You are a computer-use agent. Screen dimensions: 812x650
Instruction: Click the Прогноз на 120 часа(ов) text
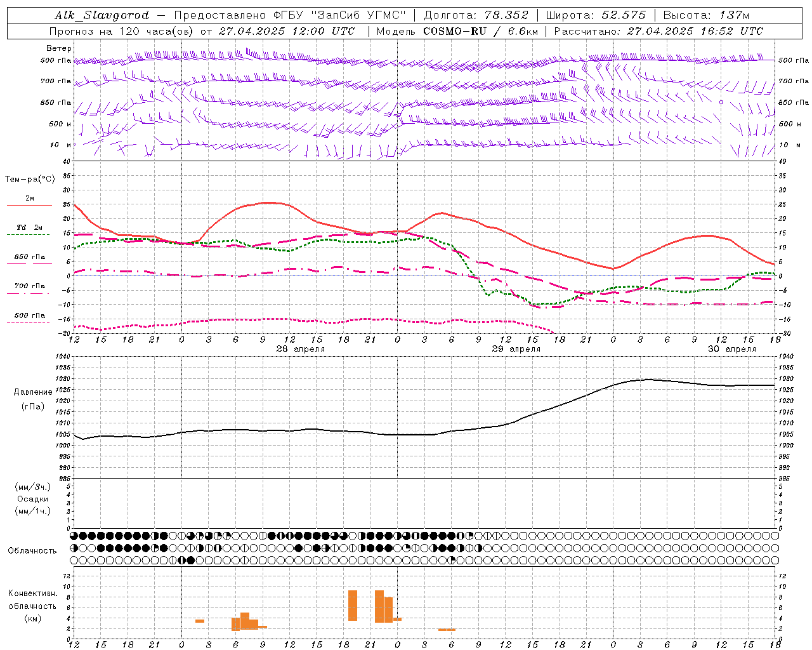click(122, 31)
